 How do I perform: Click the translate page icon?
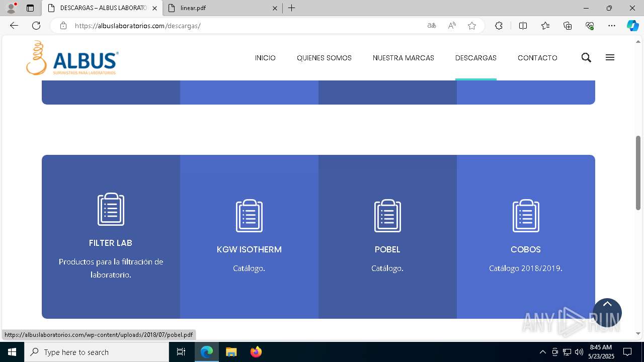pos(432,26)
